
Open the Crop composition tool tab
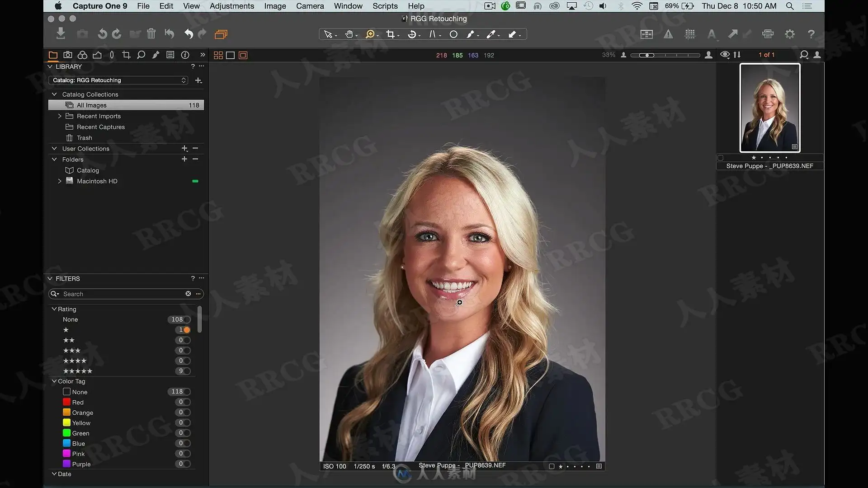click(x=126, y=55)
